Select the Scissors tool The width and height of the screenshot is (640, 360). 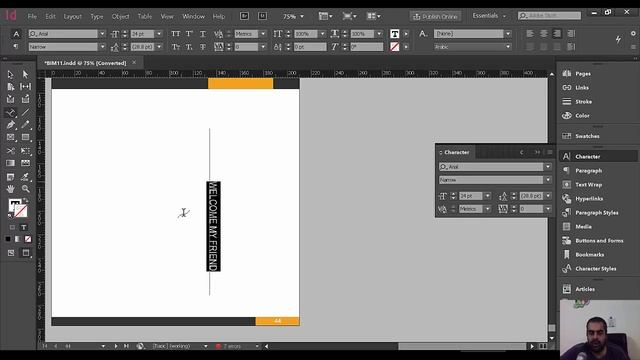point(10,151)
